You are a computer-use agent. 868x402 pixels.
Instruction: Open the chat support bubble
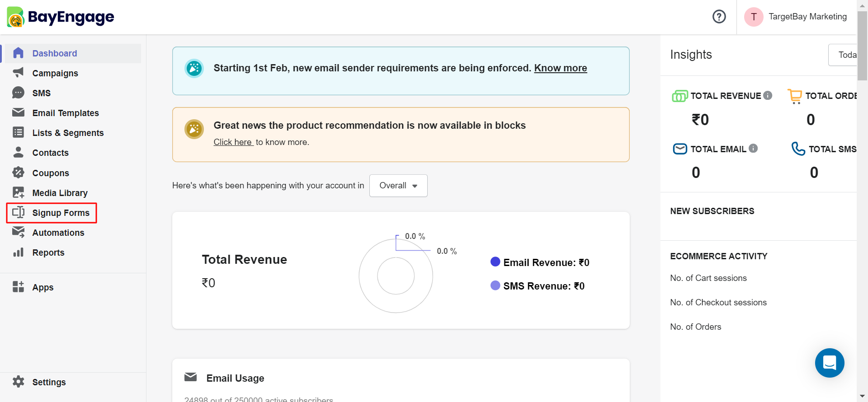pyautogui.click(x=829, y=363)
